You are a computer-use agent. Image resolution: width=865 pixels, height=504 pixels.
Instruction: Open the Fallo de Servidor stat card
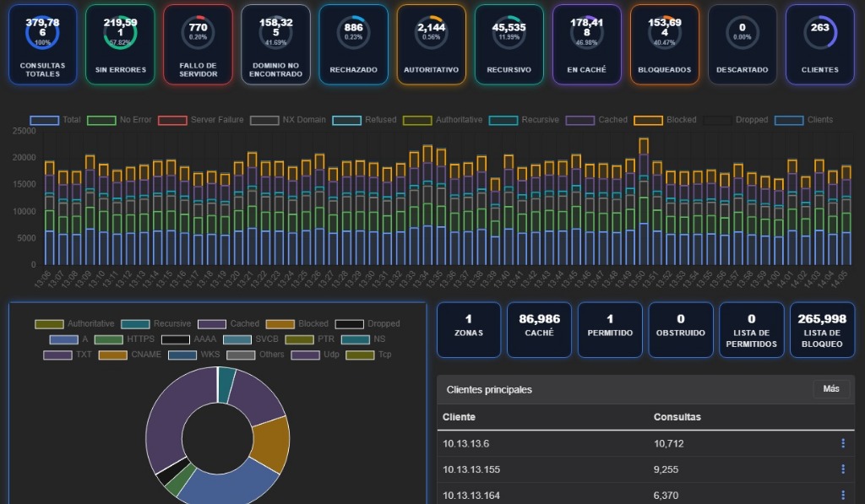[198, 45]
